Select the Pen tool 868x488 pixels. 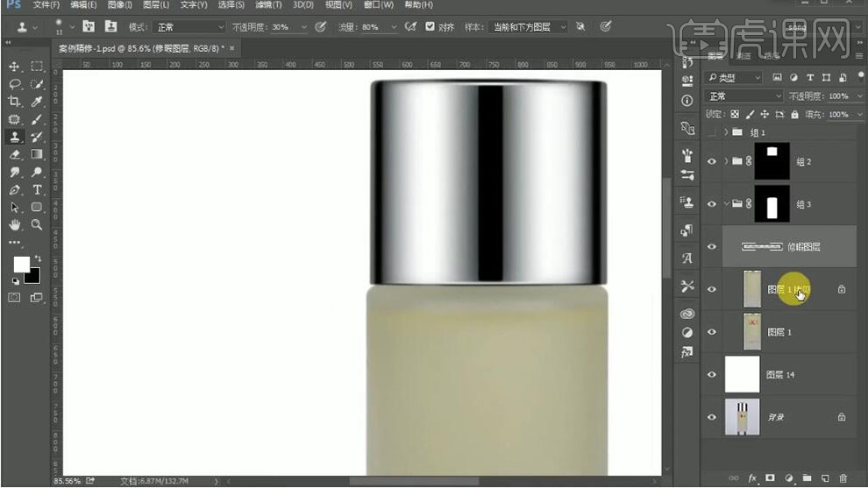pos(14,190)
